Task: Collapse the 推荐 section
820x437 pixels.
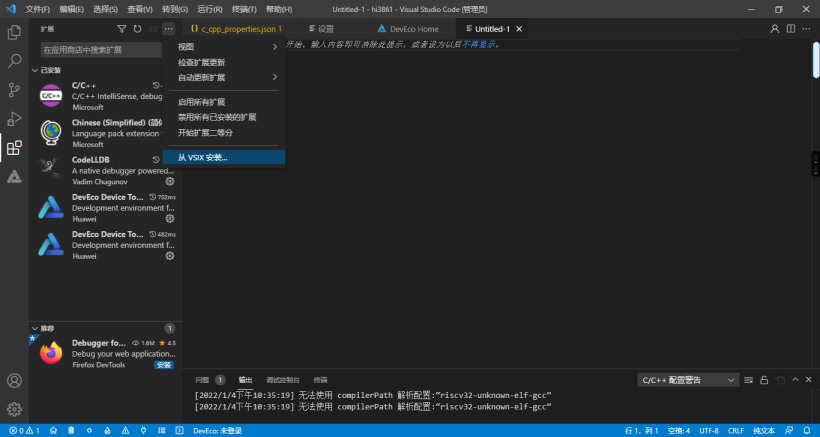Action: pos(35,328)
